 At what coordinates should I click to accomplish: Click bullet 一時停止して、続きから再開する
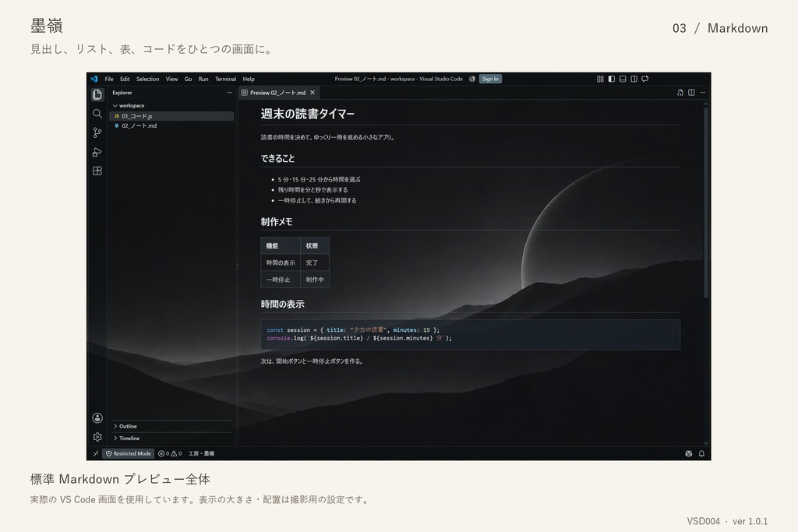(317, 200)
